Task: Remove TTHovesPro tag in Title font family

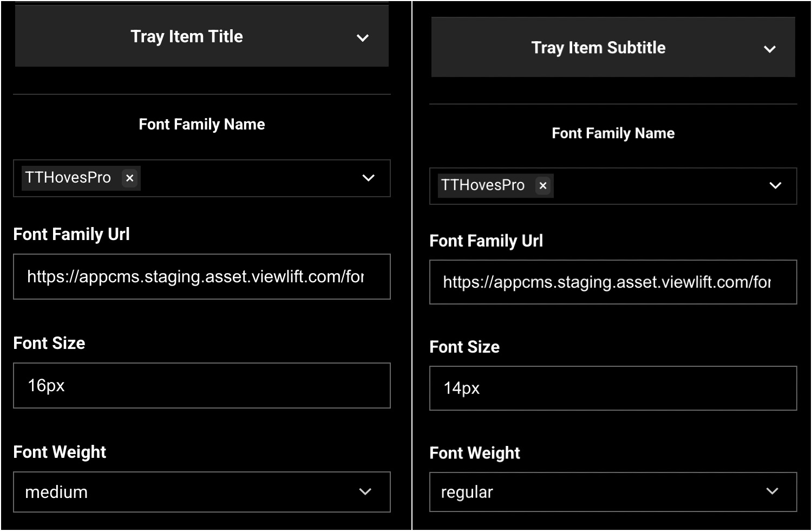Action: [x=129, y=178]
